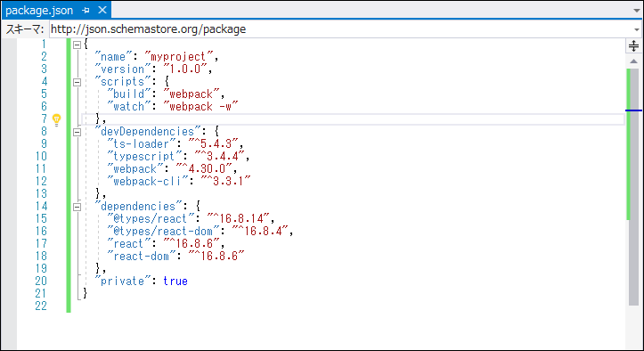Collapse the root object at line 1

[x=77, y=45]
